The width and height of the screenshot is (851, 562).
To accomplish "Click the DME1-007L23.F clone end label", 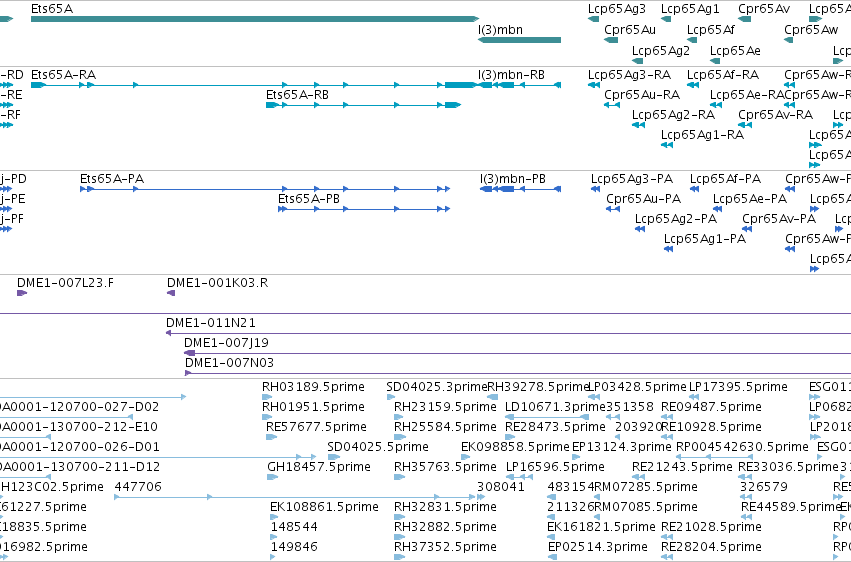I will click(65, 283).
